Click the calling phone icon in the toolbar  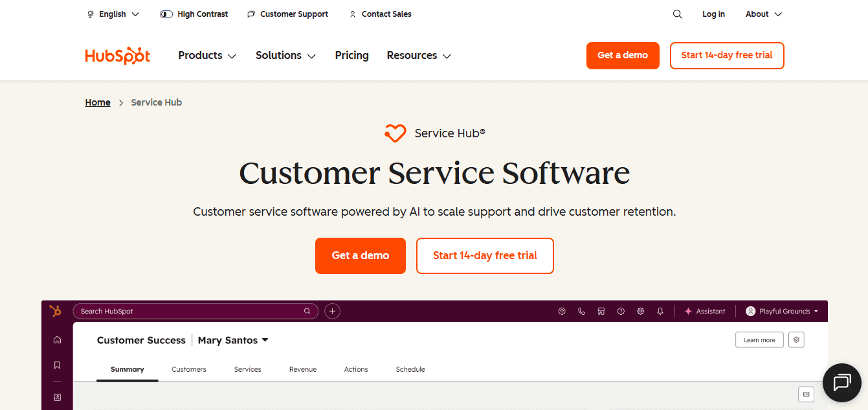click(581, 311)
